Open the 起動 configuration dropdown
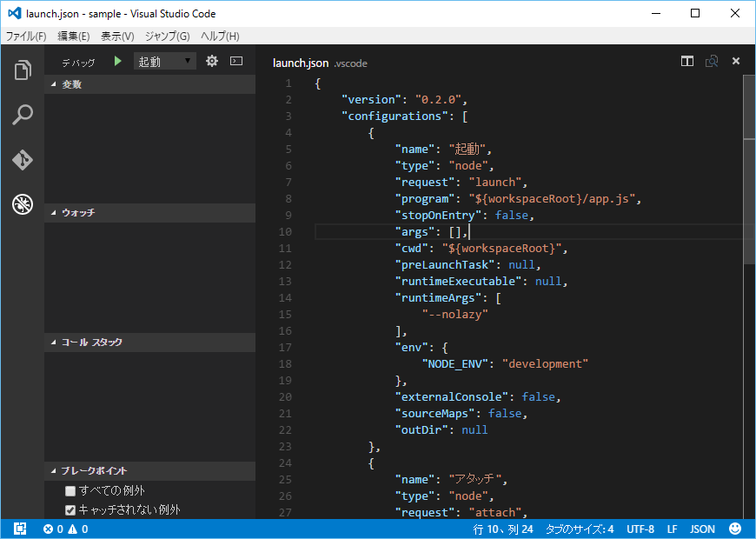The width and height of the screenshot is (756, 539). (x=165, y=62)
